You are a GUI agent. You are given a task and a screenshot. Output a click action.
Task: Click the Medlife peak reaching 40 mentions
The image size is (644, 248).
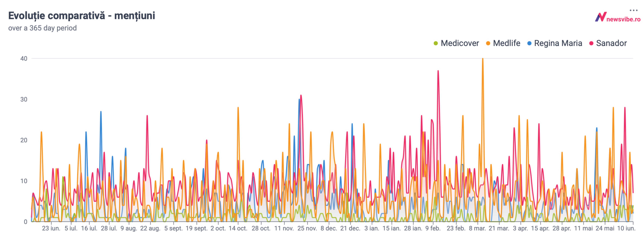(482, 59)
